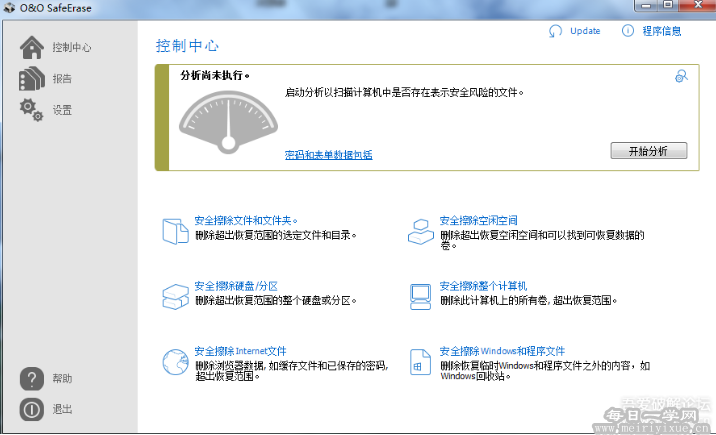Image resolution: width=716 pixels, height=435 pixels.
Task: Click the home icon for 控制中心
Action: 32,47
